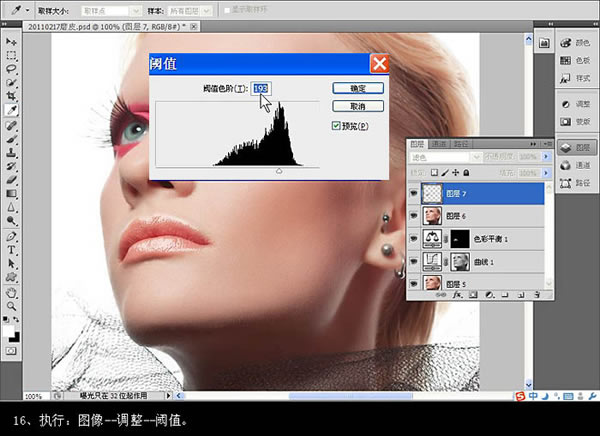Image resolution: width=600 pixels, height=436 pixels.
Task: Select the Hand tool
Action: (11, 293)
